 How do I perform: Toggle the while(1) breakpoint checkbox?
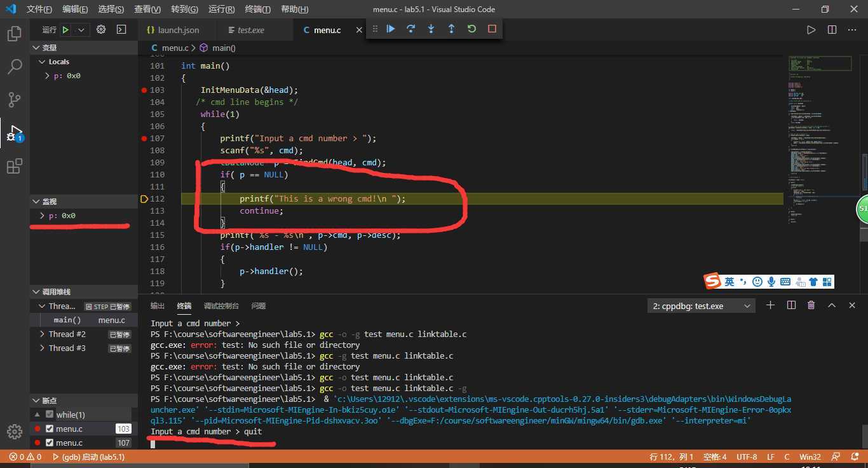click(50, 415)
